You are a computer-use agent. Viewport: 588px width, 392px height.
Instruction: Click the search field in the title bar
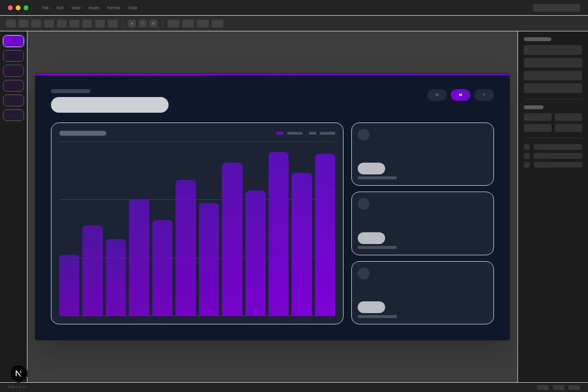tap(557, 8)
